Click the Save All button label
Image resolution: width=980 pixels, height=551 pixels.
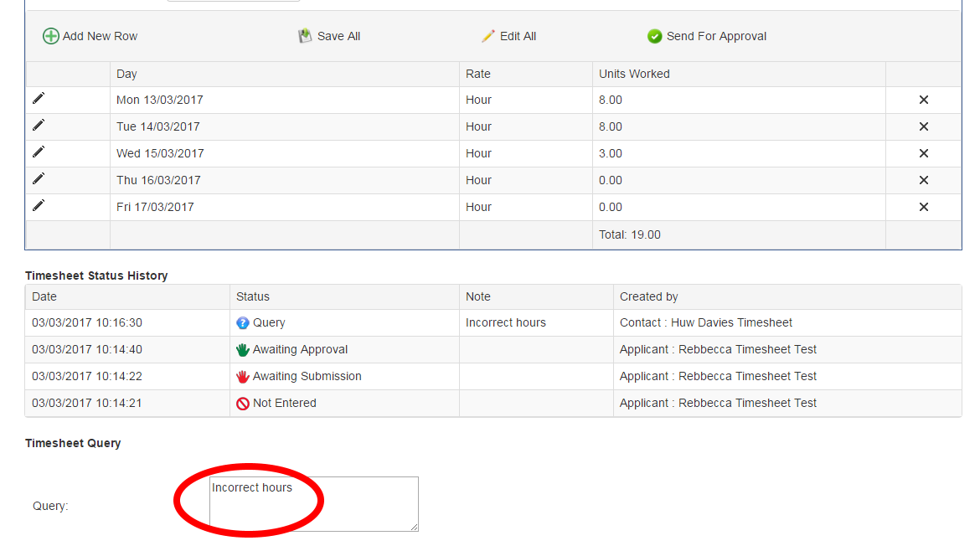click(338, 36)
